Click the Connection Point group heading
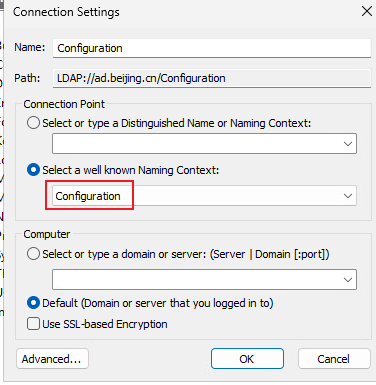The width and height of the screenshot is (376, 385). pyautogui.click(x=64, y=104)
